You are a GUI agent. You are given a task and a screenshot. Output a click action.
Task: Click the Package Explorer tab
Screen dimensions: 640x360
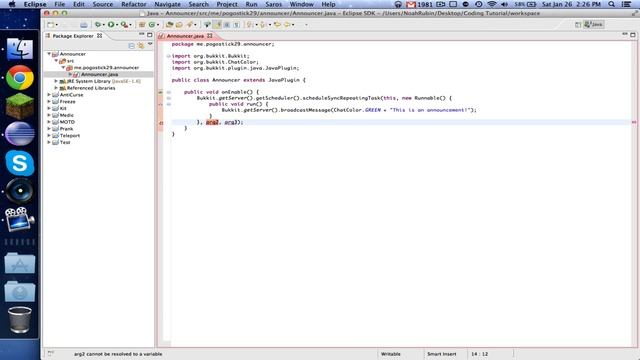pos(73,36)
